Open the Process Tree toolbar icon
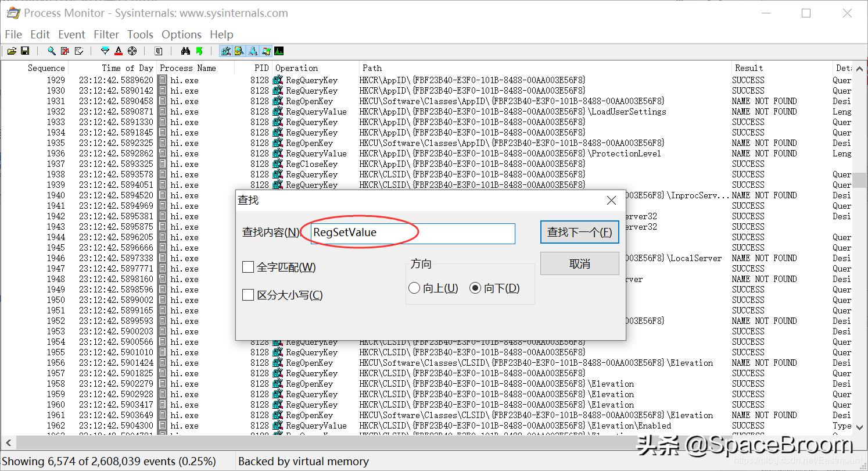 (159, 51)
